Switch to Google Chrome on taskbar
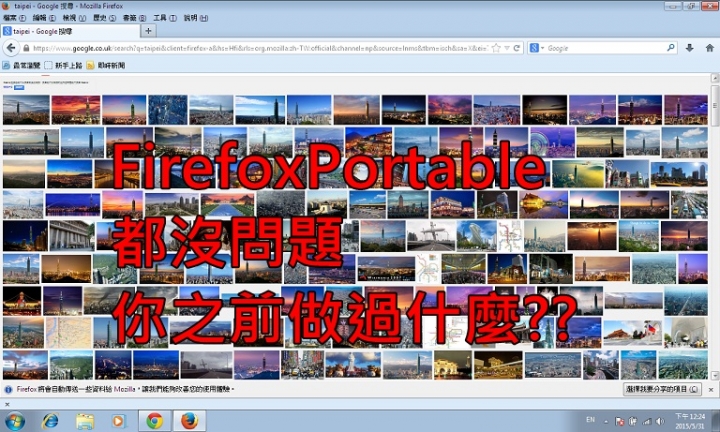Viewport: 720px width, 432px height. pyautogui.click(x=155, y=421)
